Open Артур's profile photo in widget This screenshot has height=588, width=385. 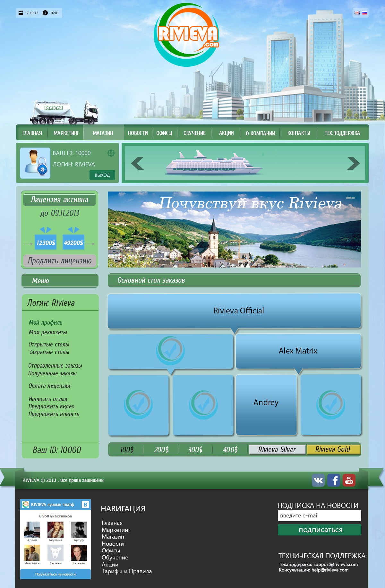click(x=79, y=530)
